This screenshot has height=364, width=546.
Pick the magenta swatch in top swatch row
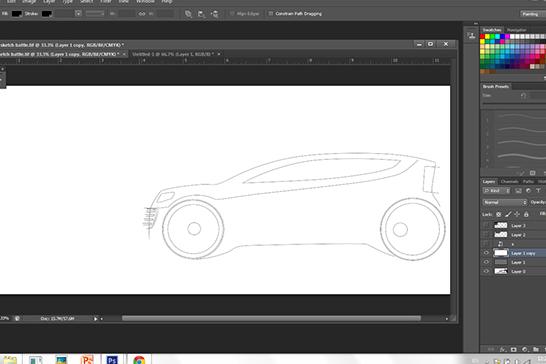click(x=507, y=36)
